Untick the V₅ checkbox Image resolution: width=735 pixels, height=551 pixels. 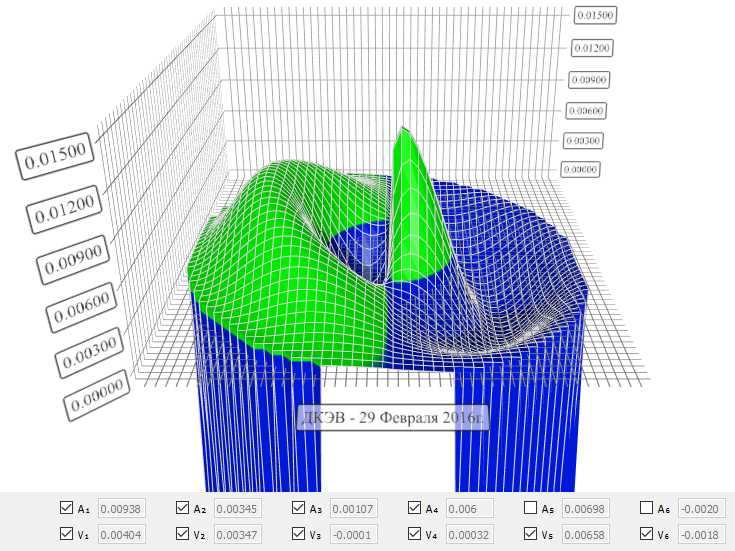tap(531, 534)
